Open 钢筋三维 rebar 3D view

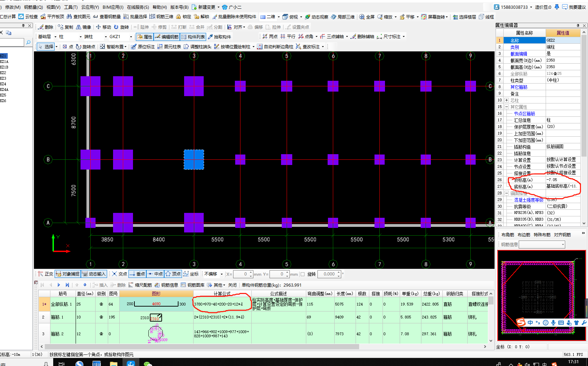click(x=152, y=16)
